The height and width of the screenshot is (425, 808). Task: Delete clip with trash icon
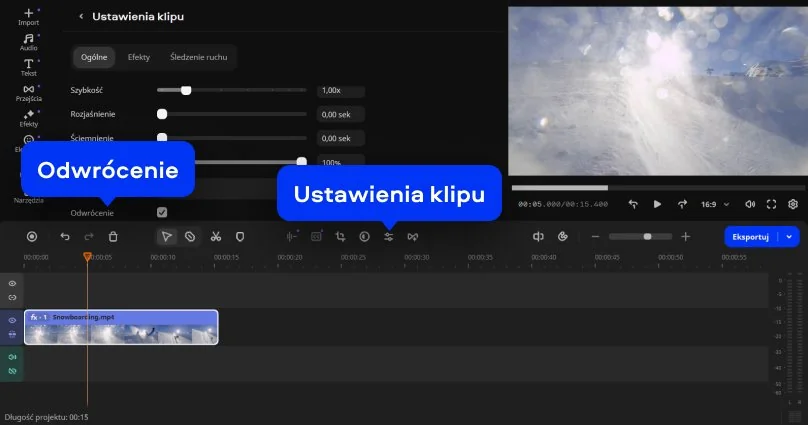coord(113,237)
